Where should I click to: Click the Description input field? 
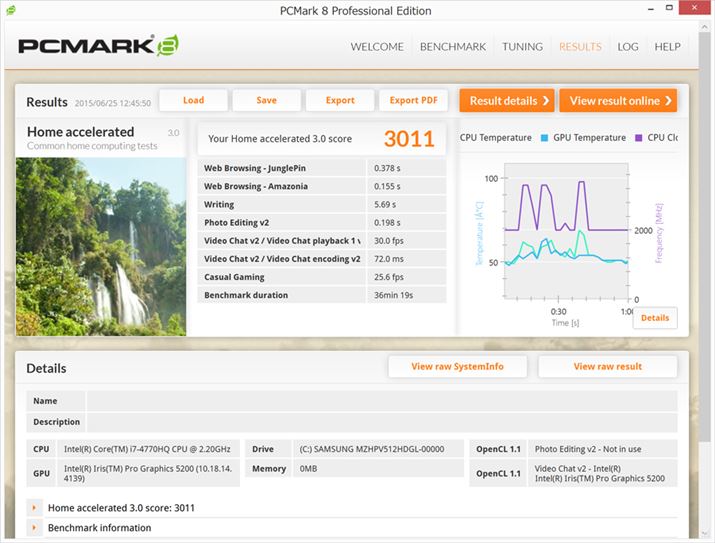tap(382, 422)
